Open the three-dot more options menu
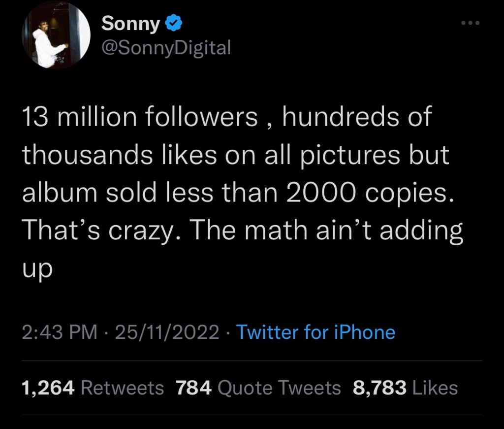Viewport: 504px width, 429px height. click(470, 23)
